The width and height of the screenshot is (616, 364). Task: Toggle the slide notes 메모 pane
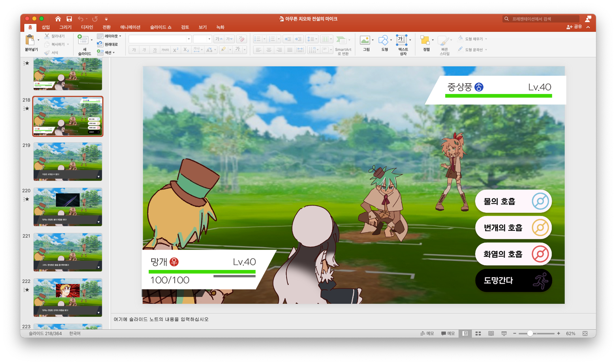coord(427,334)
